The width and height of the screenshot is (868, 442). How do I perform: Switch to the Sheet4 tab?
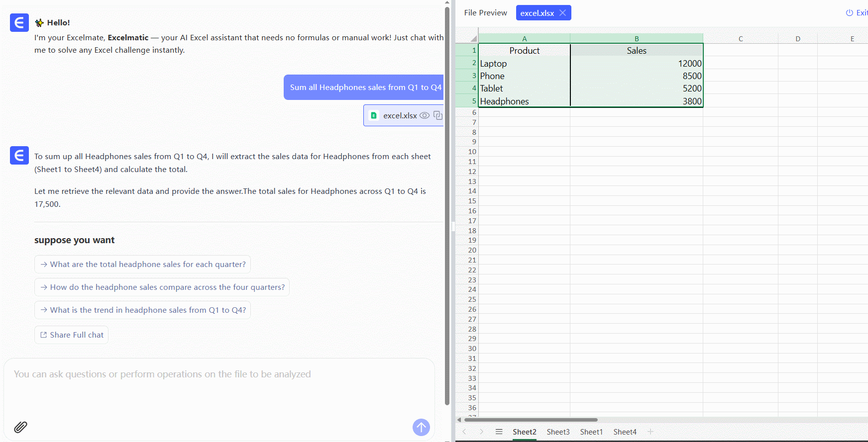pos(625,432)
